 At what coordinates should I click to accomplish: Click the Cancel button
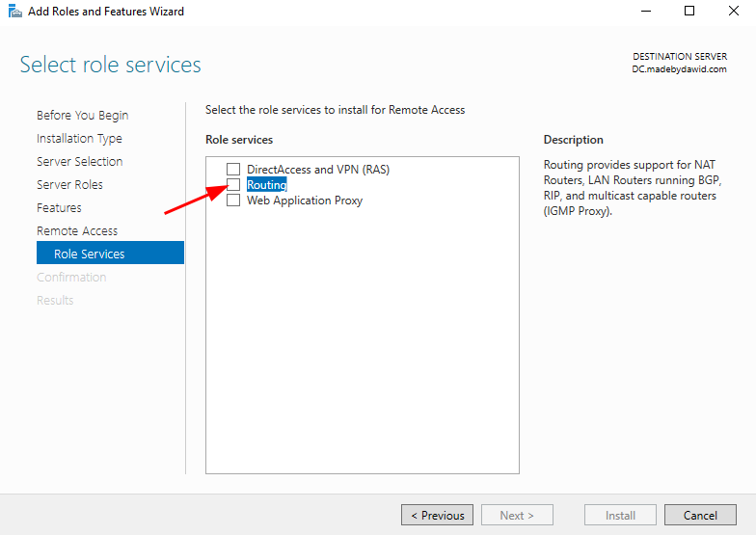(x=700, y=515)
